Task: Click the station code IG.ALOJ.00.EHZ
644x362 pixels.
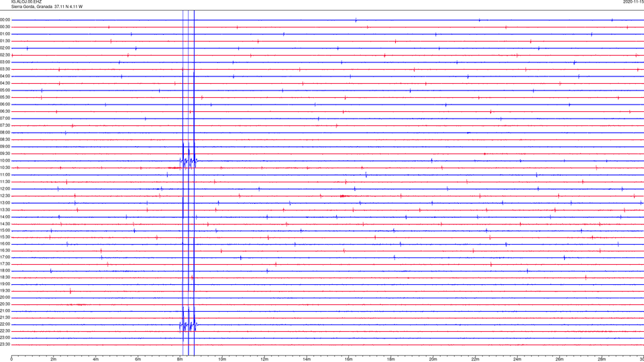Action: [26, 2]
